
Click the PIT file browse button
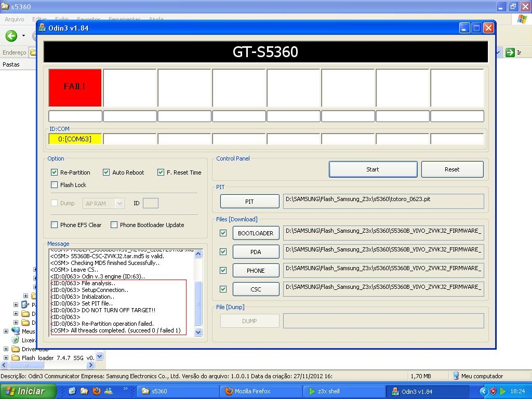point(250,202)
